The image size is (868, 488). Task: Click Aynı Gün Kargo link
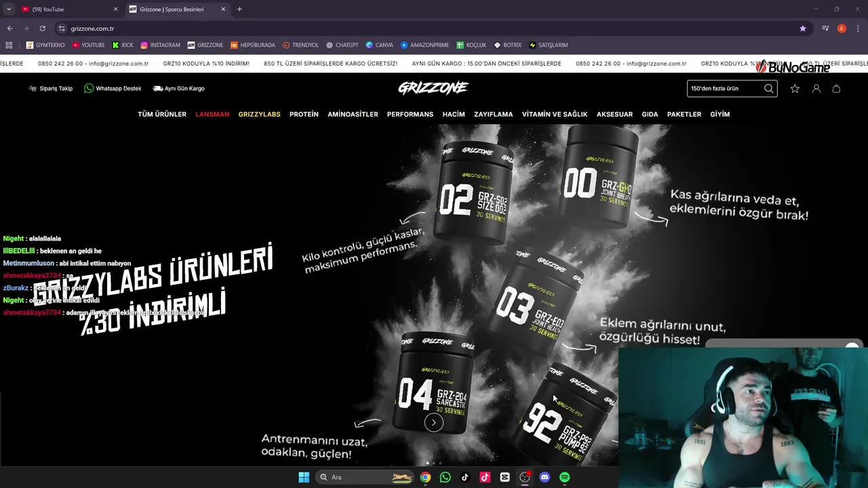[178, 89]
